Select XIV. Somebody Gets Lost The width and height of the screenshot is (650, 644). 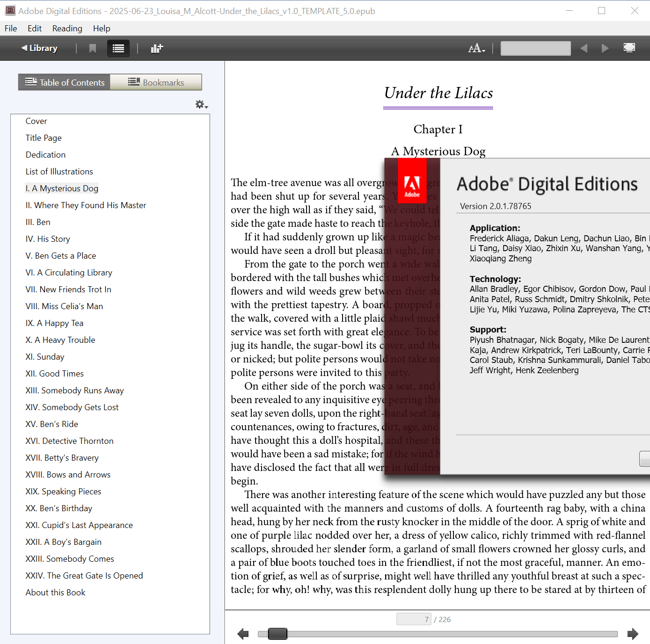pos(72,407)
